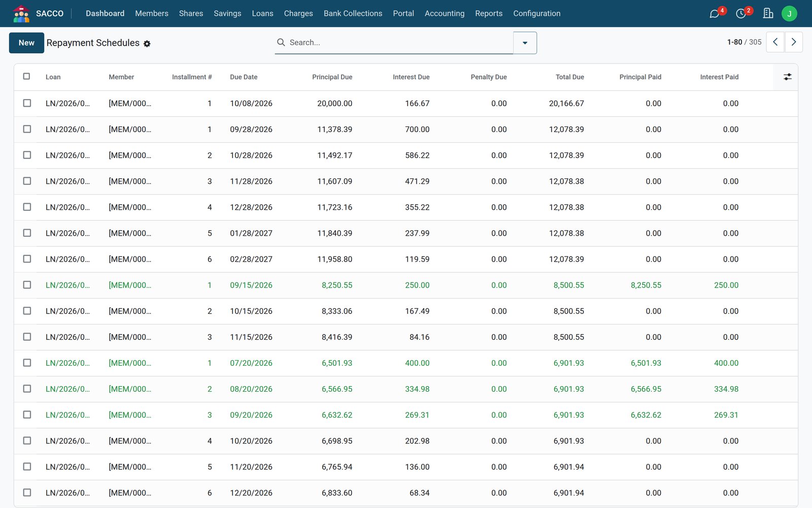Screen dimensions: 812x508
Task: Check the row due 09/28/2026
Action: pyautogui.click(x=27, y=129)
